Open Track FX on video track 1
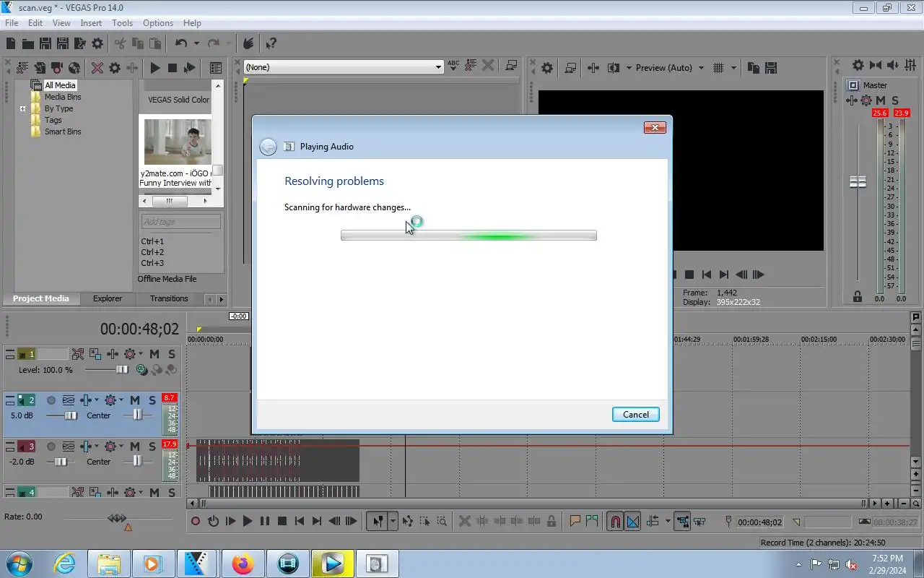Image resolution: width=924 pixels, height=578 pixels. [x=113, y=354]
